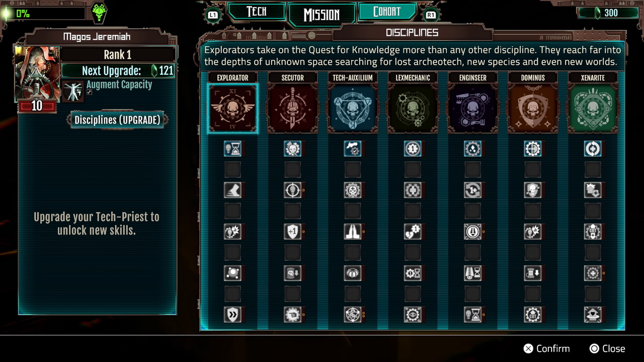The height and width of the screenshot is (362, 644).
Task: Click first Explorator skill hourglass icon
Action: (232, 148)
